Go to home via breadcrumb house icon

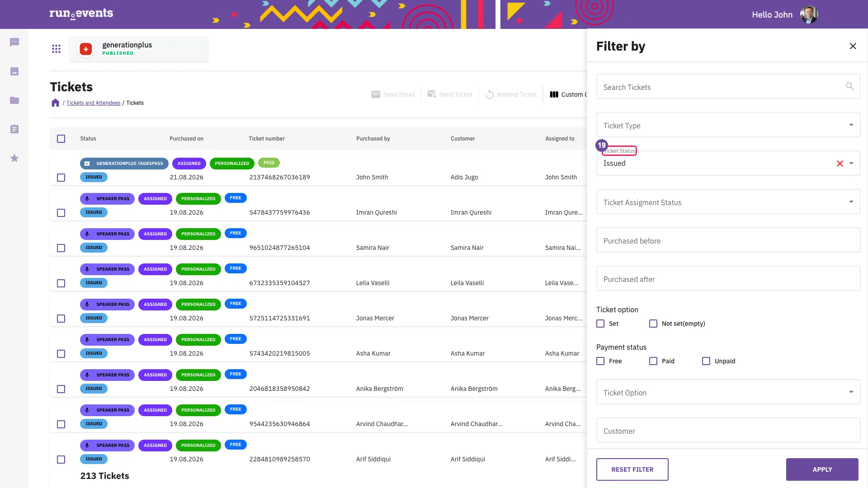coord(55,103)
